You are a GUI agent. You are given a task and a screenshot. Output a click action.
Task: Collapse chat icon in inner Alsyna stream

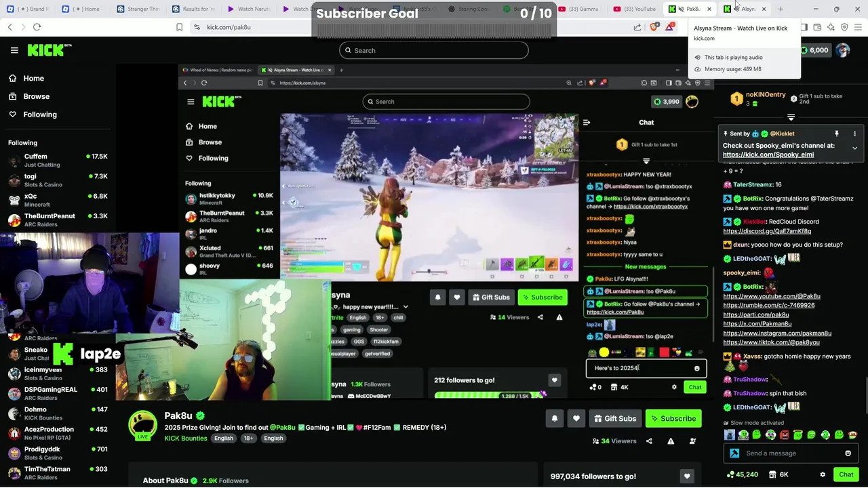pos(587,123)
